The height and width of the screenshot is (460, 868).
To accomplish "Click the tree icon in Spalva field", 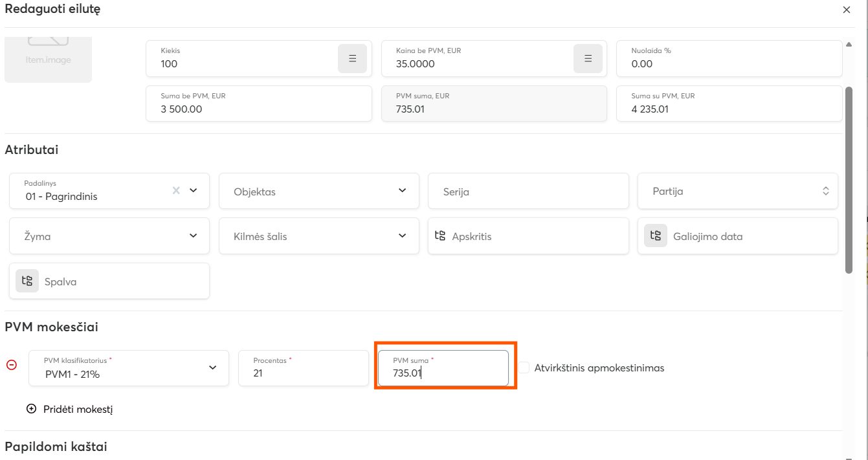I will (27, 281).
